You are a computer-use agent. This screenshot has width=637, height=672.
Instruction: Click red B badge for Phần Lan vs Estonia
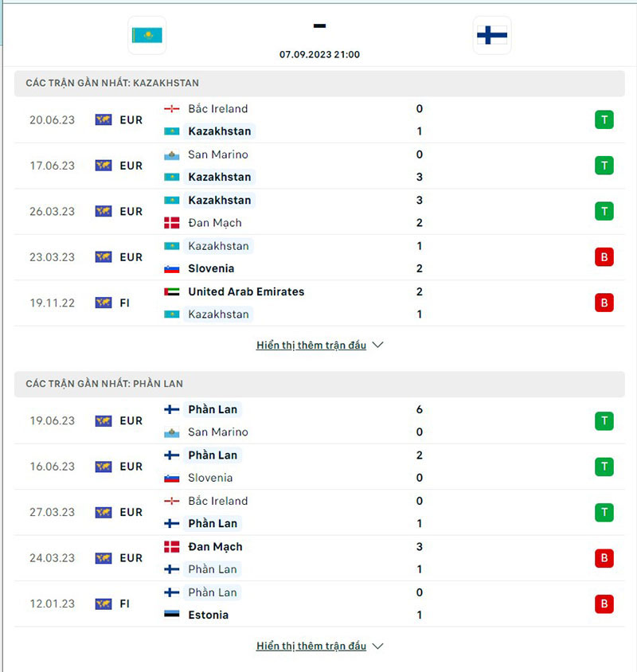(x=604, y=604)
